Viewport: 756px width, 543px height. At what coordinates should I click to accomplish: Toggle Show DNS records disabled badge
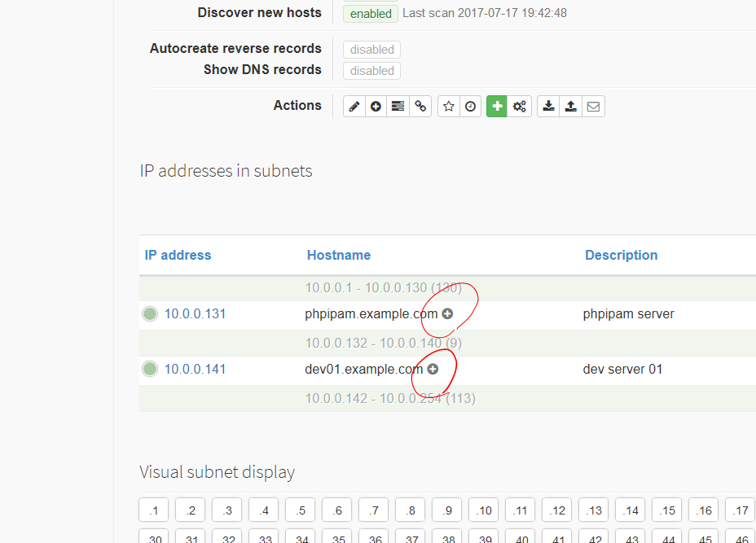click(x=371, y=71)
